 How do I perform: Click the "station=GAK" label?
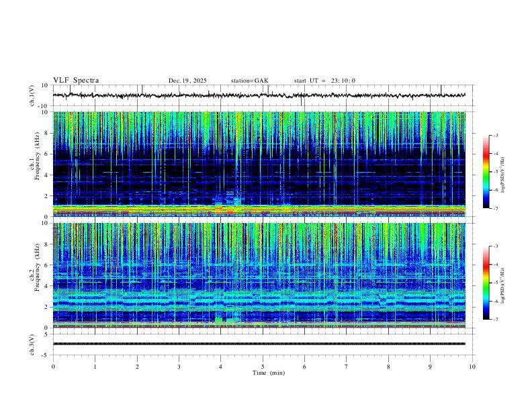pos(249,81)
